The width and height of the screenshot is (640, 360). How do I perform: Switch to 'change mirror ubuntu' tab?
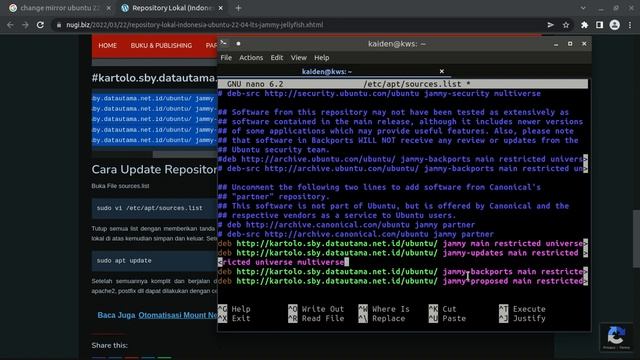click(60, 8)
